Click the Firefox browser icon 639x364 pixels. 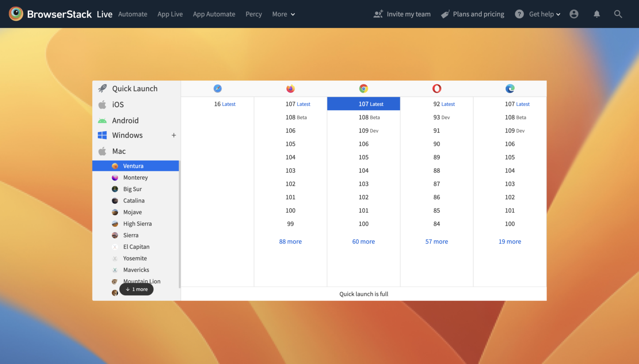point(290,89)
